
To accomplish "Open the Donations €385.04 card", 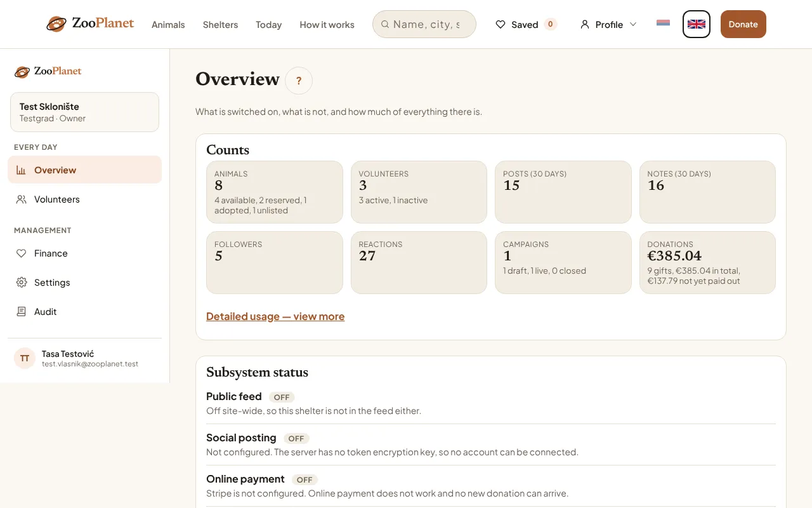I will pyautogui.click(x=707, y=262).
